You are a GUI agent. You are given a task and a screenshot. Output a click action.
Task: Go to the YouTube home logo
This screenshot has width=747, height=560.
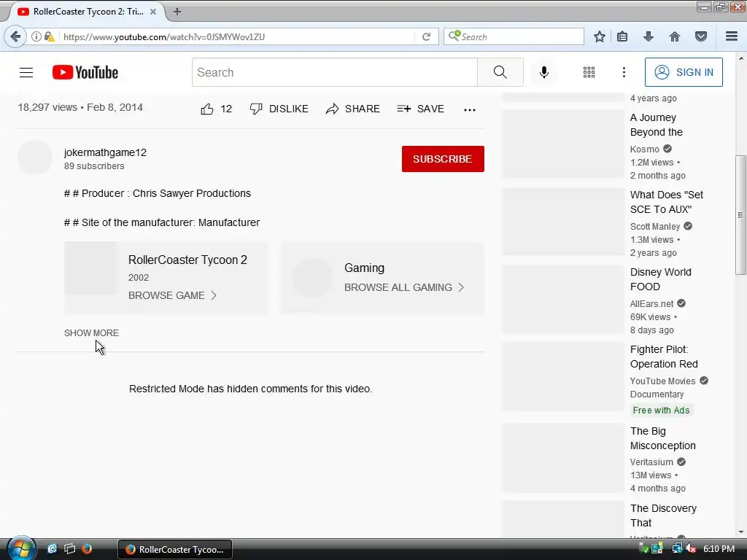85,72
